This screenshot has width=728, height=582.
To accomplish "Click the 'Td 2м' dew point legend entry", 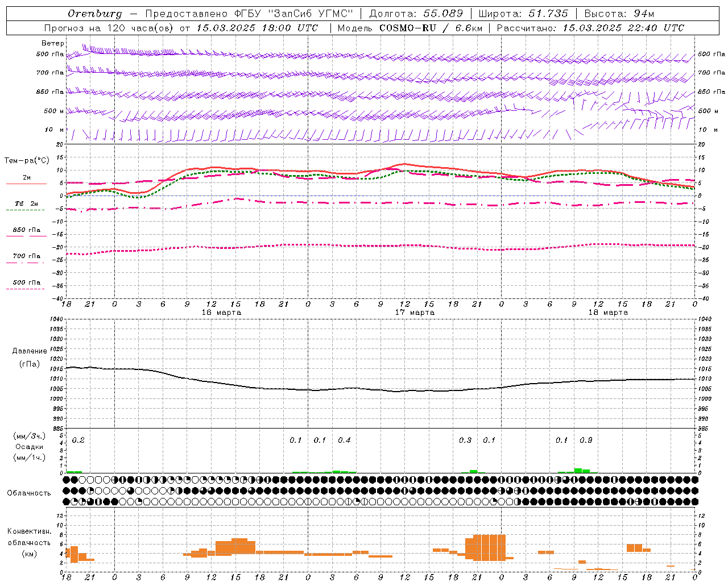I will [26, 203].
